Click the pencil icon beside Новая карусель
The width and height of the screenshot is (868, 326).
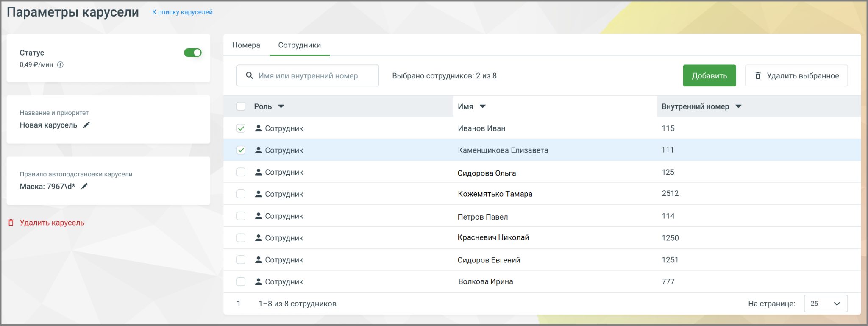pyautogui.click(x=86, y=125)
